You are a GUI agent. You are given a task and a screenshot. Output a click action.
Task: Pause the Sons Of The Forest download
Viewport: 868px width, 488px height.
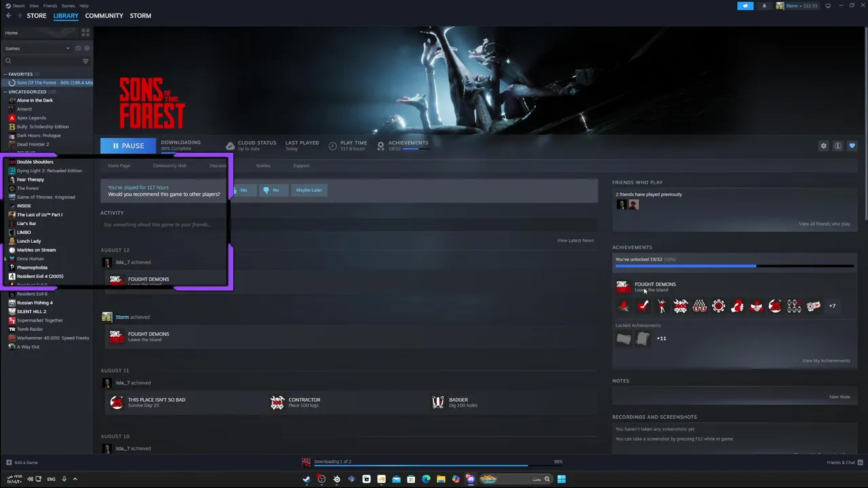point(128,146)
